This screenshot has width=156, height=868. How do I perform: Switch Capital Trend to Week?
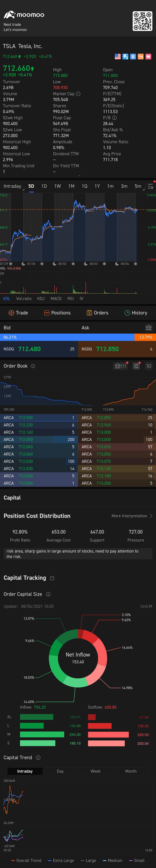[x=96, y=771]
